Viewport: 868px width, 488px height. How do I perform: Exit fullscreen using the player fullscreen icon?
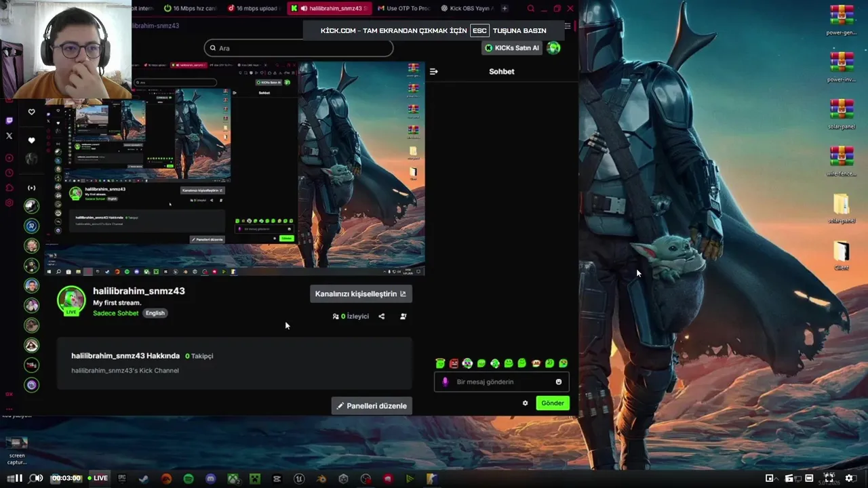point(829,478)
